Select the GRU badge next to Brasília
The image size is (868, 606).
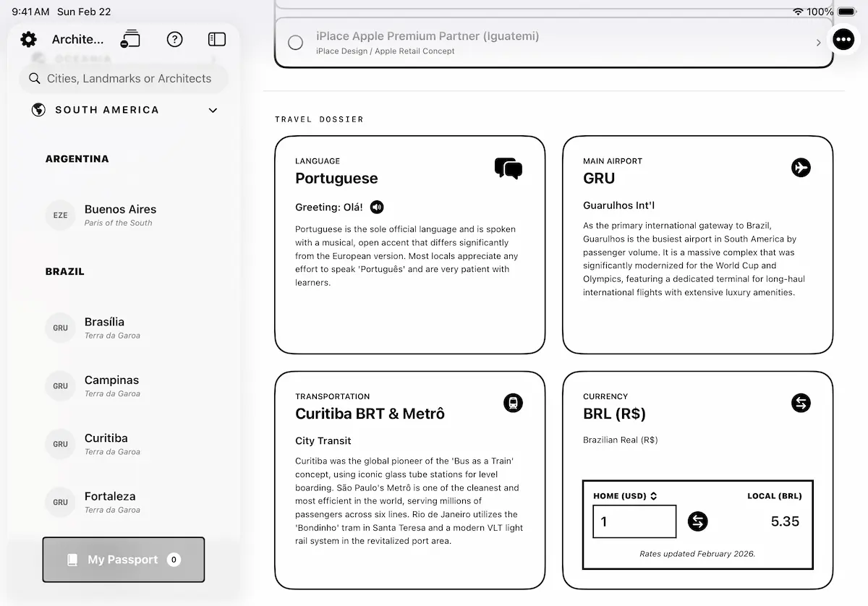point(60,328)
